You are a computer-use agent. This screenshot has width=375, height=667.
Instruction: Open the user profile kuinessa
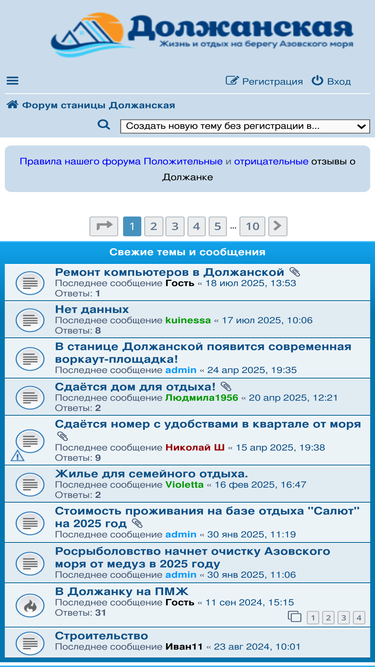(188, 320)
